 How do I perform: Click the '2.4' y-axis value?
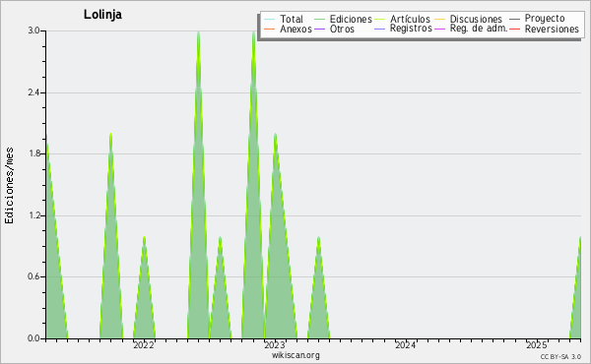(33, 92)
